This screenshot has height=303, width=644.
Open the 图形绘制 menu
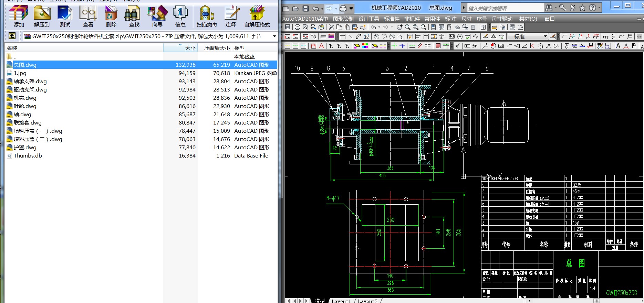pyautogui.click(x=343, y=19)
